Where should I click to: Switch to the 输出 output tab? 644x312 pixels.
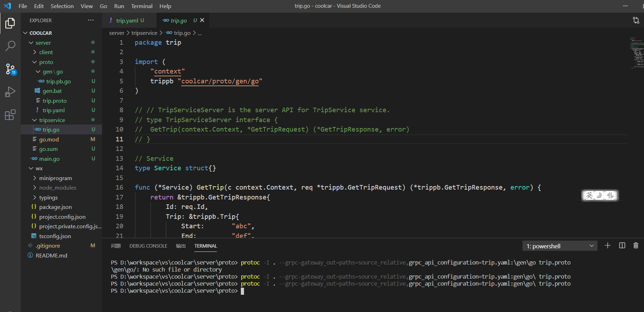(181, 246)
